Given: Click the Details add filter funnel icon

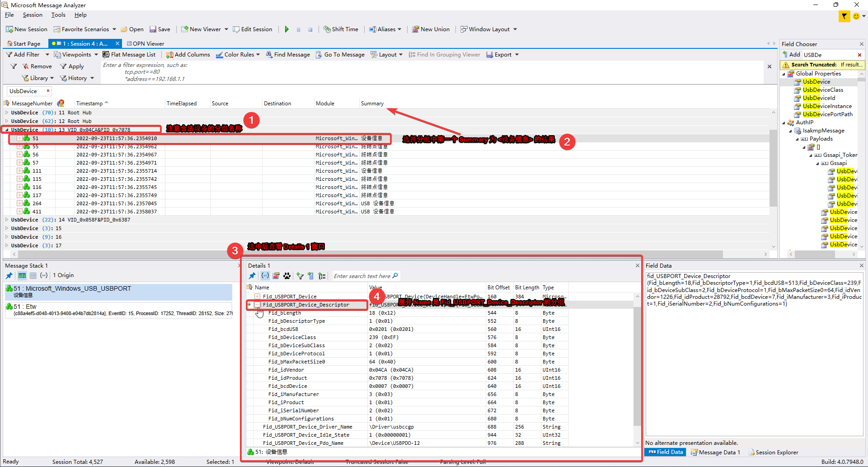Looking at the screenshot, I should 300,276.
